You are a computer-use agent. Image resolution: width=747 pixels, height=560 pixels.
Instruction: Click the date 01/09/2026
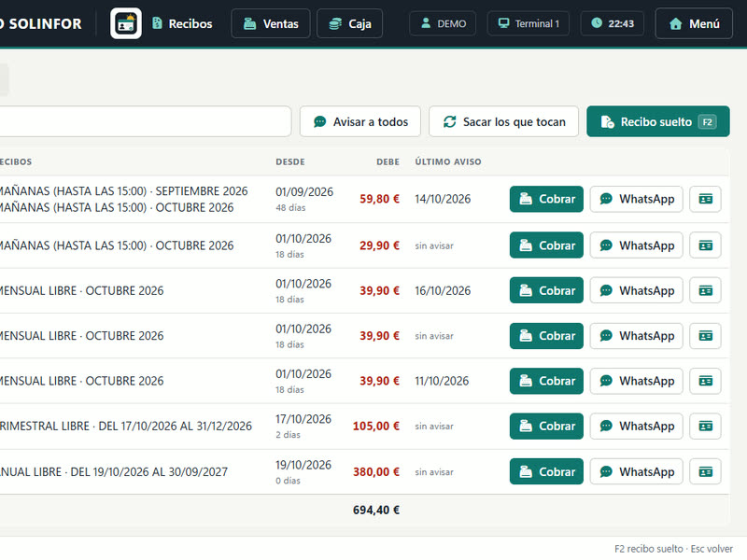click(304, 192)
